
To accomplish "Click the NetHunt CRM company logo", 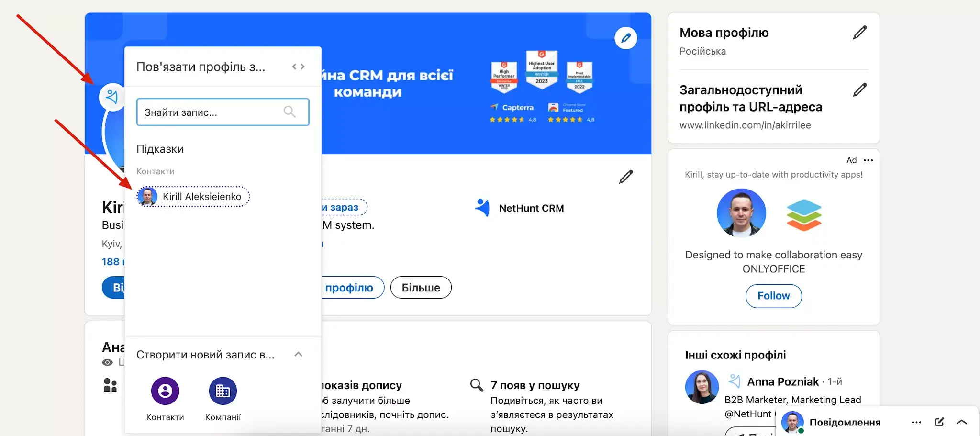I will pos(482,208).
